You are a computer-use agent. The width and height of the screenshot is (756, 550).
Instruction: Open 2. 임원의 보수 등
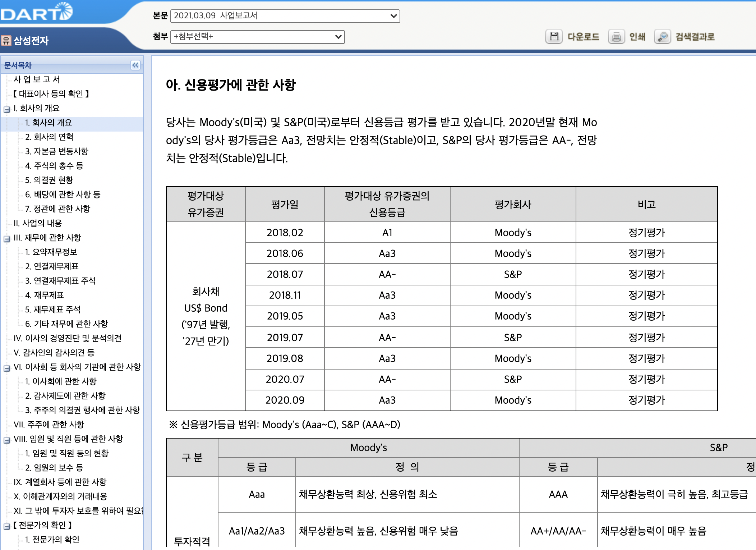[x=54, y=468]
